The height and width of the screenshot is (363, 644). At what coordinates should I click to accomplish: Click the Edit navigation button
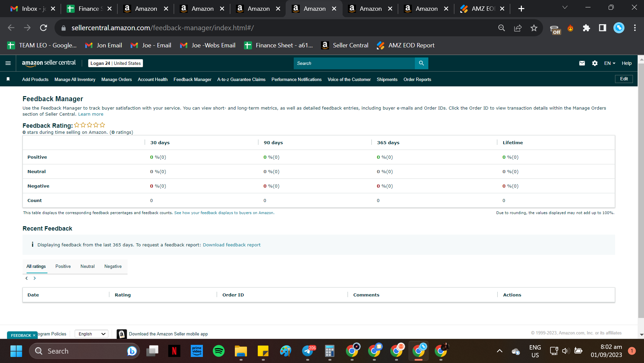click(624, 79)
